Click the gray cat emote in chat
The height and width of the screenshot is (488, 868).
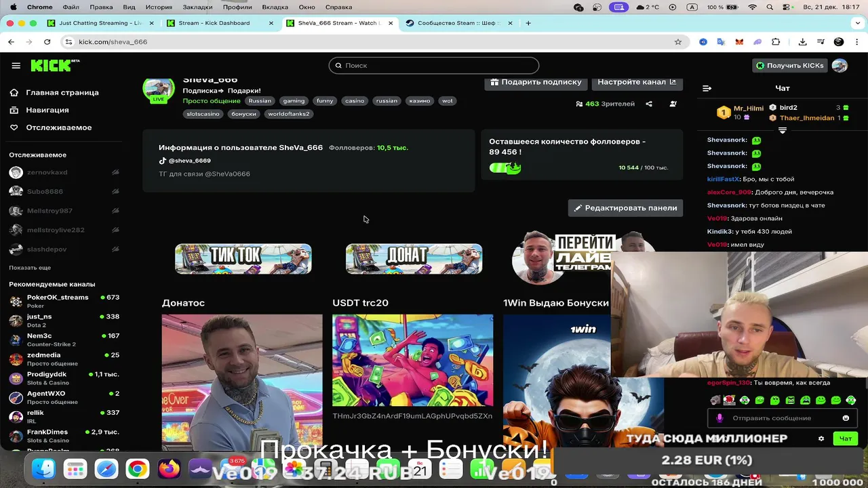tap(715, 400)
